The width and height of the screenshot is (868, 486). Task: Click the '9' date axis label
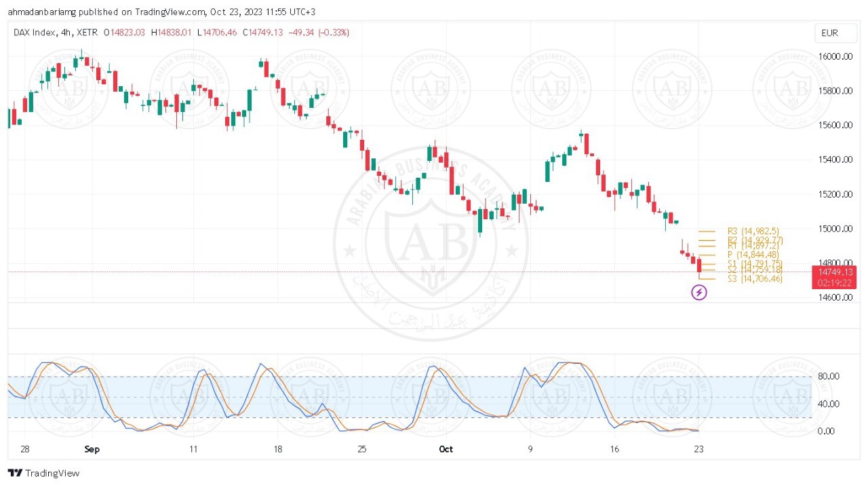530,449
